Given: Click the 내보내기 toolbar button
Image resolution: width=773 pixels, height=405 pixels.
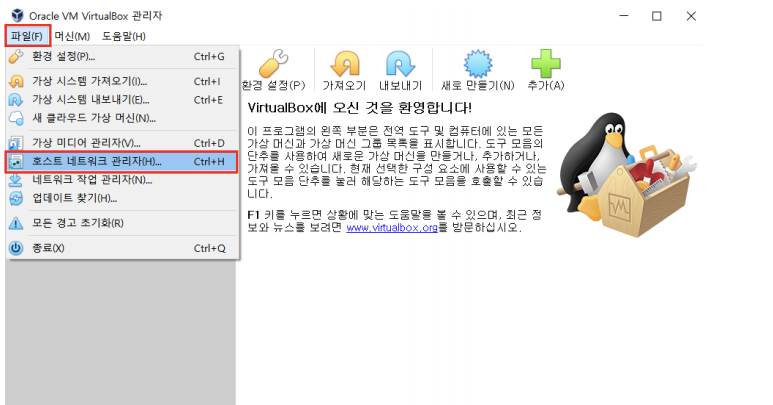Looking at the screenshot, I should pos(400,70).
